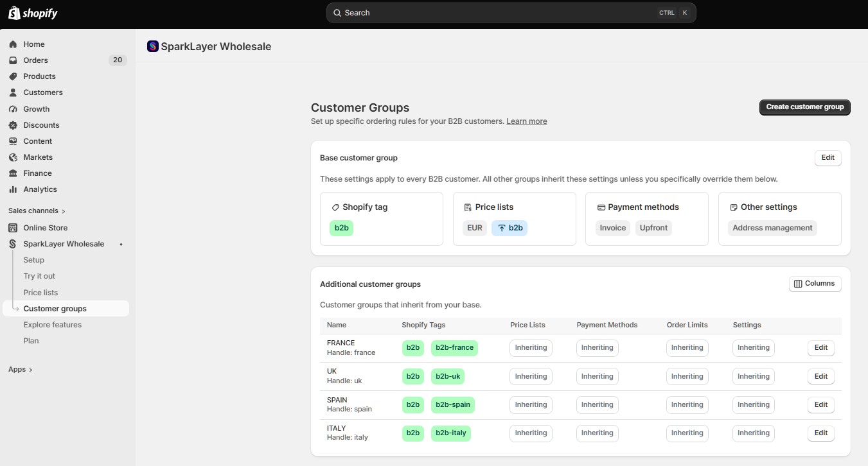Edit the Base customer group
The height and width of the screenshot is (466, 868).
point(828,158)
